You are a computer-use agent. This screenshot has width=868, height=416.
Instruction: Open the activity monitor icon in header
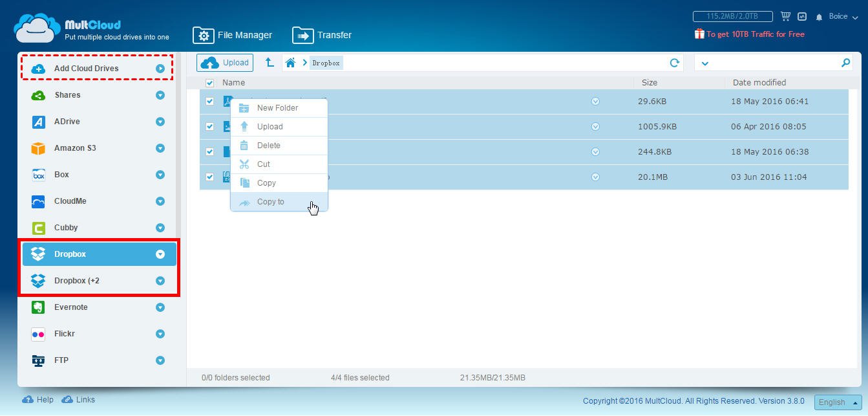802,16
